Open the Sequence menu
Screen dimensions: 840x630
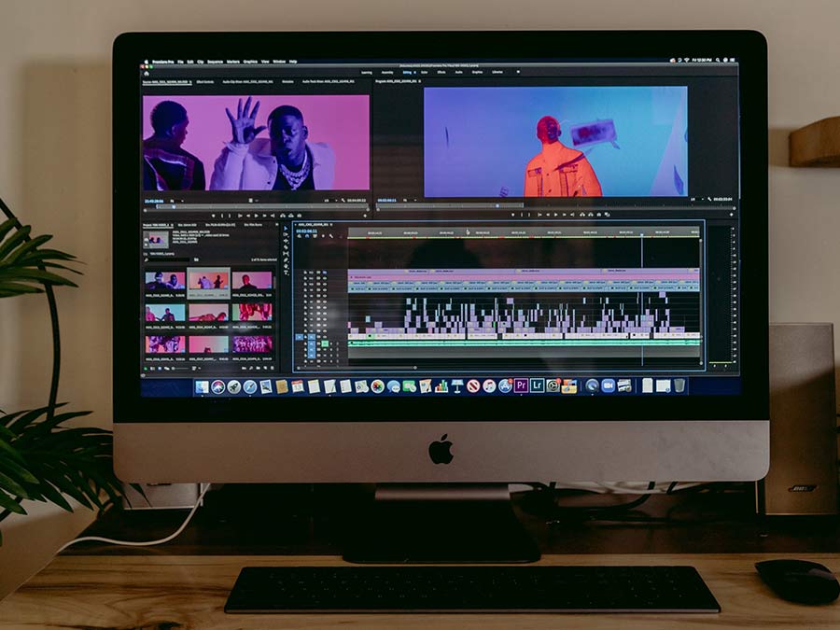coord(214,62)
